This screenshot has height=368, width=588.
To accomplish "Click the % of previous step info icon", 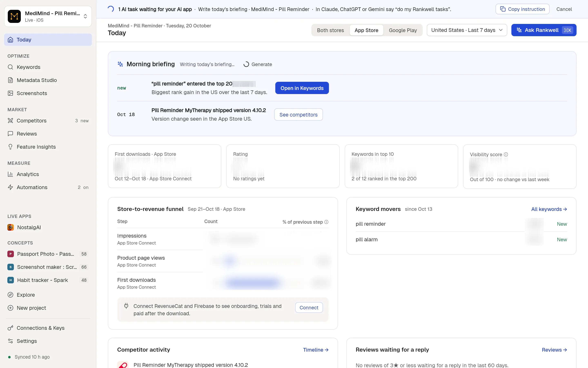I will [326, 222].
